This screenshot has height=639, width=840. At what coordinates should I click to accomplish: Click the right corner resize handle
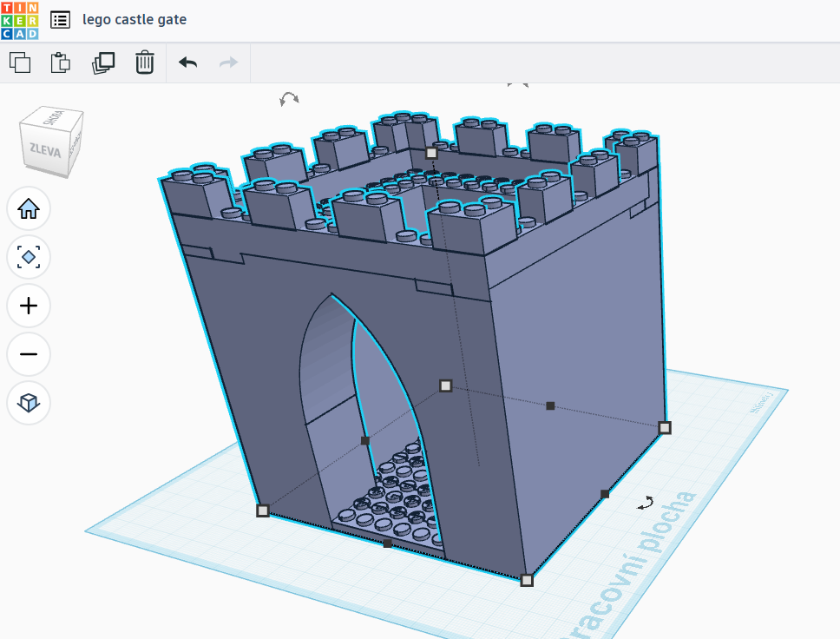point(665,427)
